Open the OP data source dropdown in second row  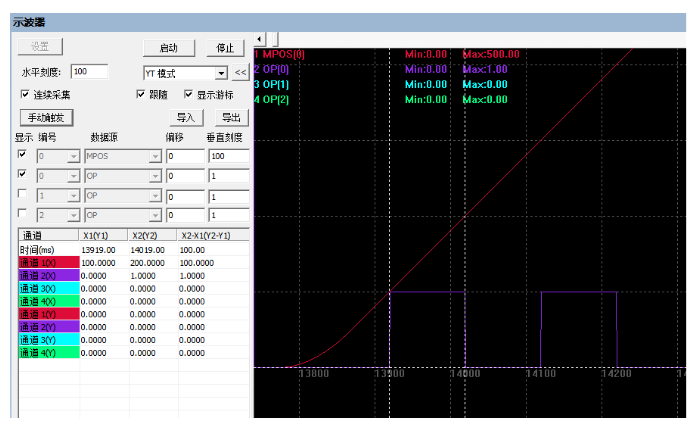155,176
